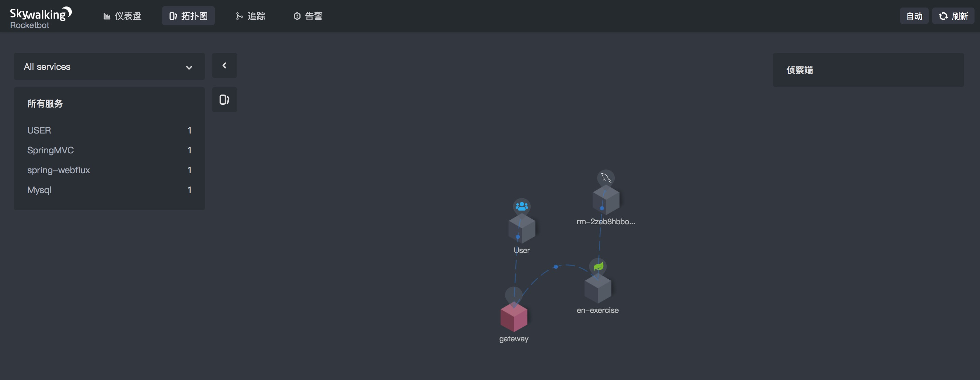The width and height of the screenshot is (980, 380).
Task: Click the User cube node
Action: click(x=521, y=228)
